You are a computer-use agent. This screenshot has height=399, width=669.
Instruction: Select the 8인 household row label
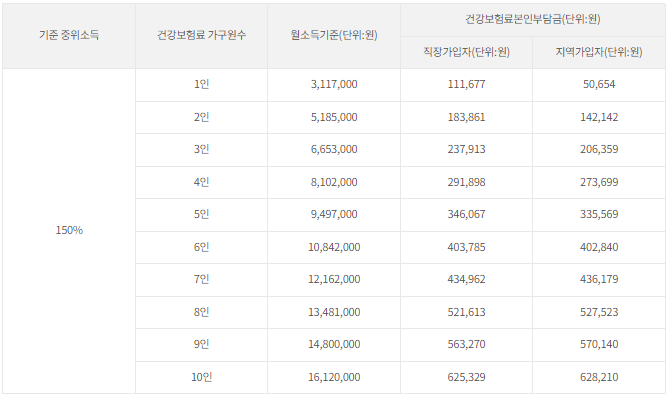pyautogui.click(x=201, y=312)
